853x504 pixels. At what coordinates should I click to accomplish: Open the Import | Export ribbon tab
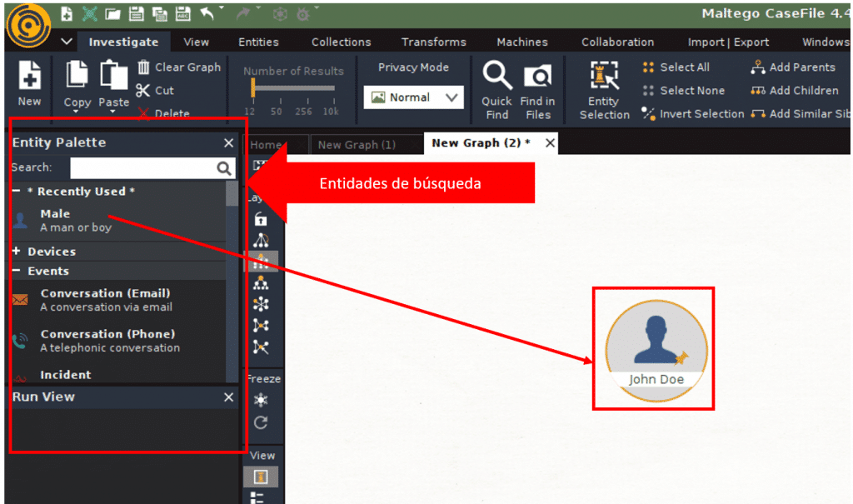click(728, 42)
